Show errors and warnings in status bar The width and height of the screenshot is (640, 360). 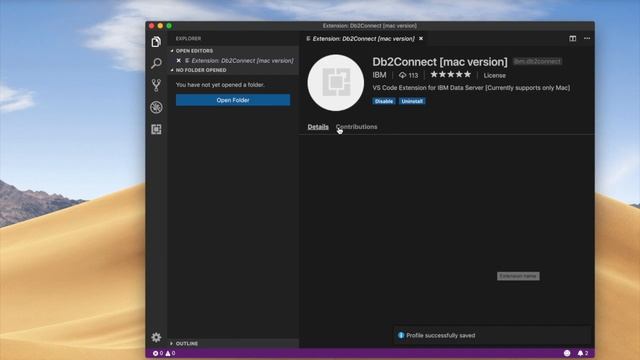pos(164,353)
